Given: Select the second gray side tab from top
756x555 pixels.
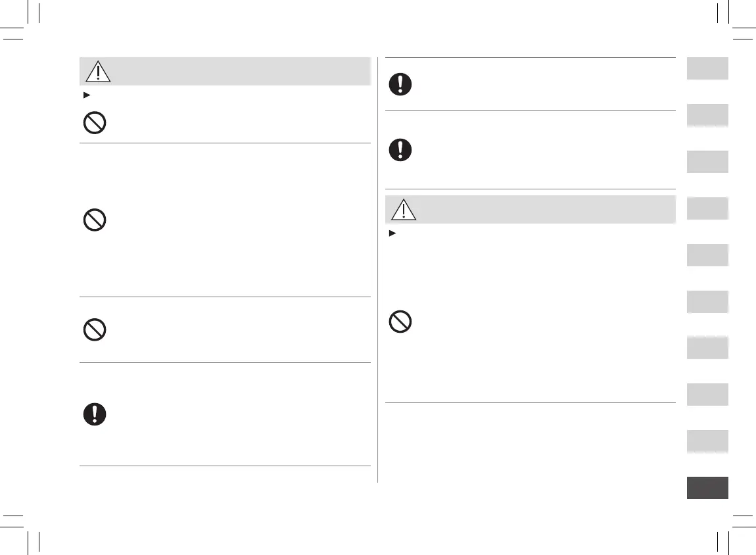Looking at the screenshot, I should click(x=707, y=115).
